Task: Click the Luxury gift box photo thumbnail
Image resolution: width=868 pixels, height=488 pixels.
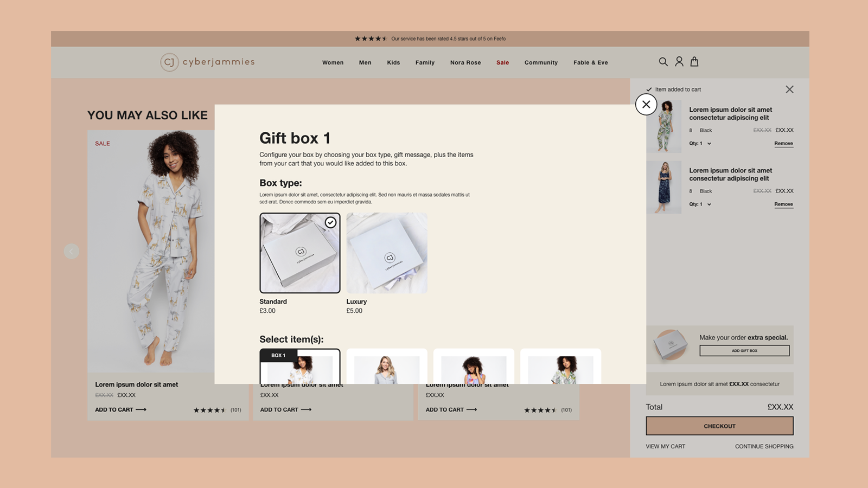Action: click(386, 253)
